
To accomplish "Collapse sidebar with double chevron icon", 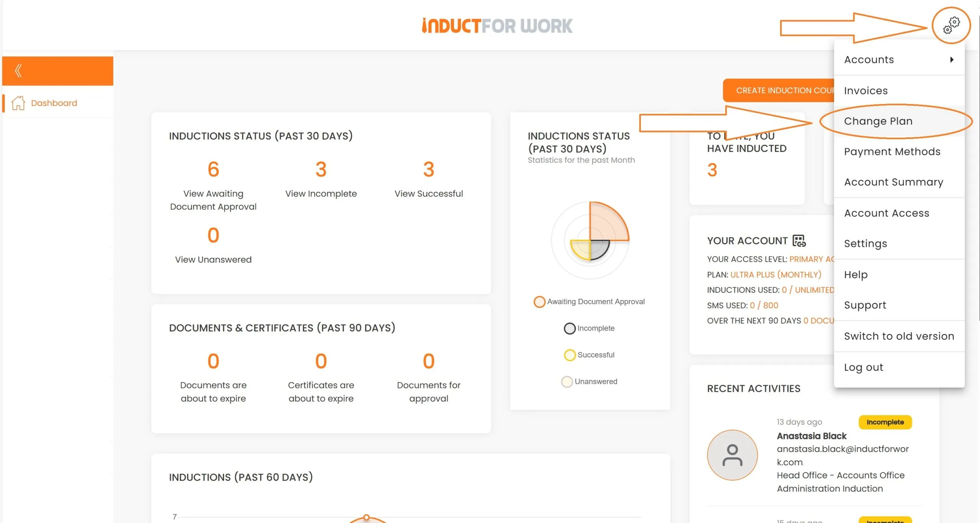I will pyautogui.click(x=18, y=71).
